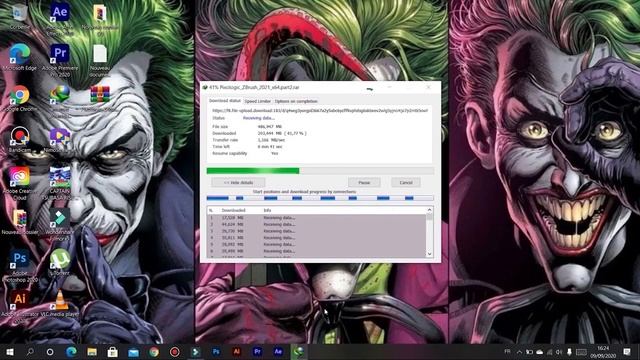Click the Pause download button

[x=364, y=182]
